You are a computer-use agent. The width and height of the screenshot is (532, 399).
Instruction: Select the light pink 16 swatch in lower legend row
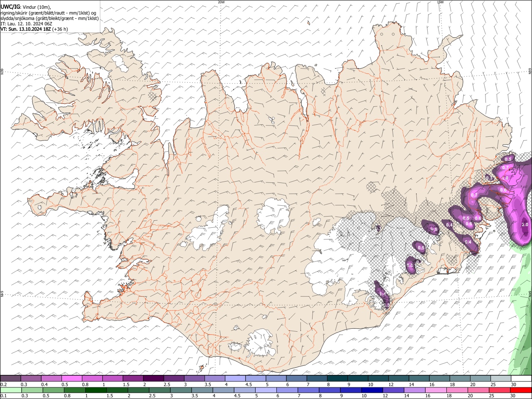coord(436,390)
